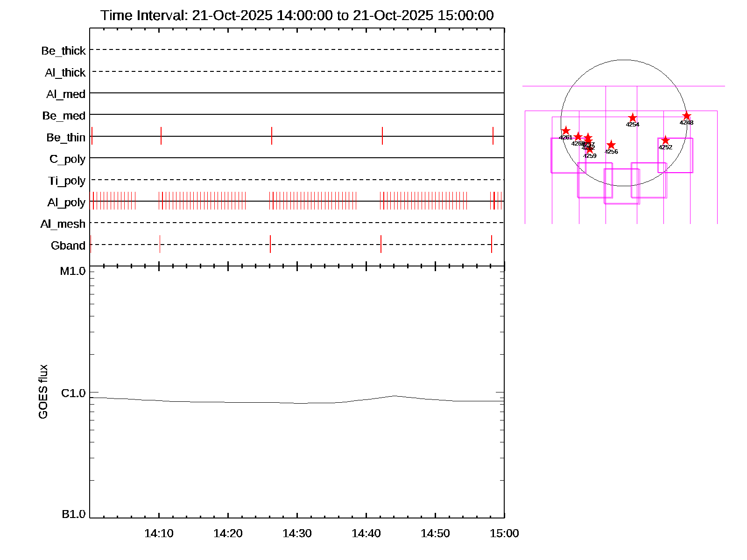Click the Be_thin filter row label
Image resolution: width=747 pixels, height=560 pixels.
66,138
